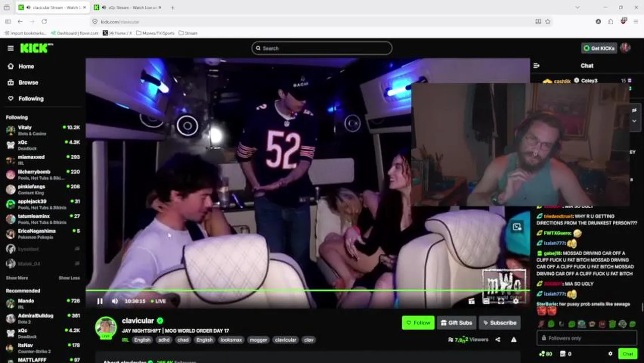
Task: Open Dashboard Rover.com bookmark
Action: [75, 33]
